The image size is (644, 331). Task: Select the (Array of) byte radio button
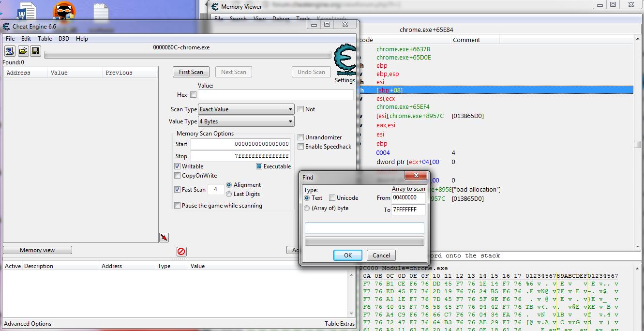[307, 208]
